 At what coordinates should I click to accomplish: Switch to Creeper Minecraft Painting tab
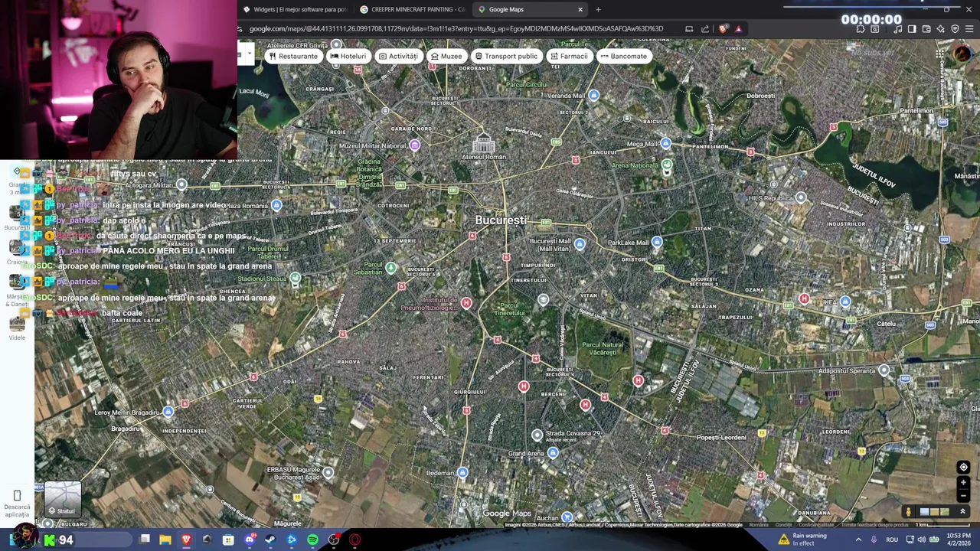[412, 9]
